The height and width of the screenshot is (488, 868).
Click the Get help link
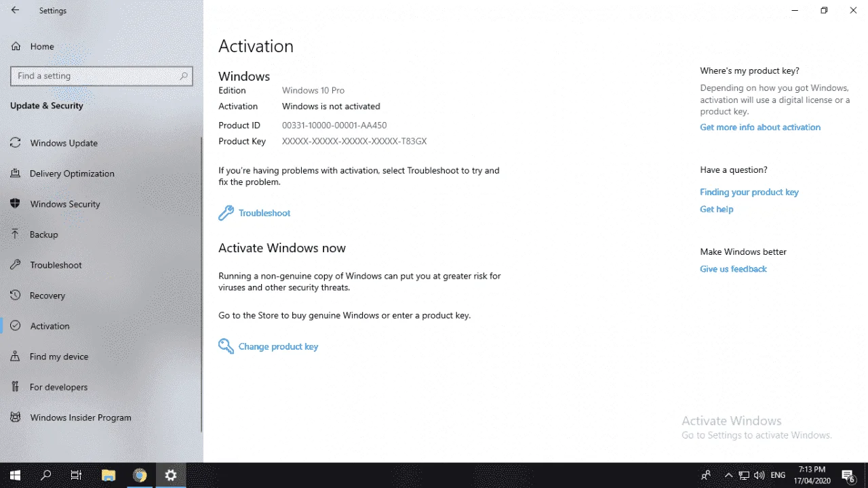click(x=717, y=209)
